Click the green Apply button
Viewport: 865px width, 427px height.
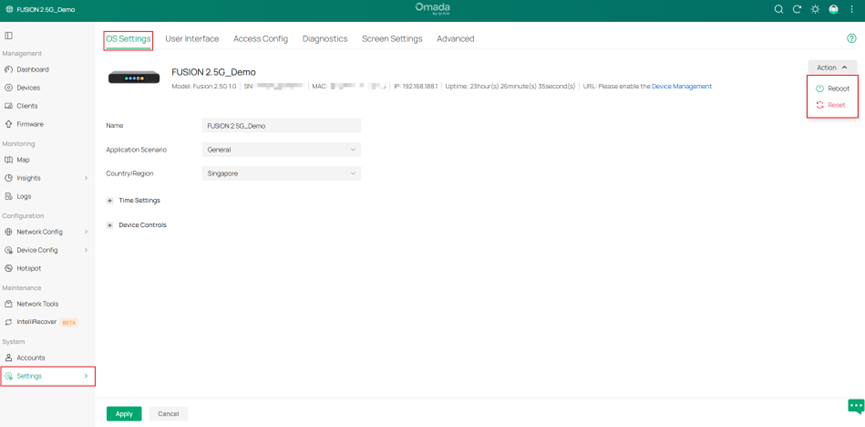[x=124, y=414]
